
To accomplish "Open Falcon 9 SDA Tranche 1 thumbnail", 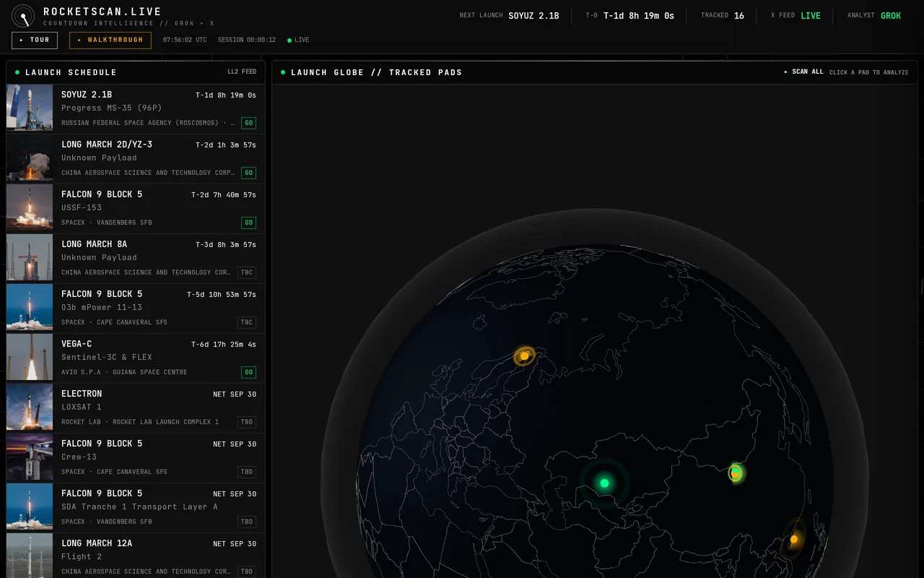I will (30, 506).
